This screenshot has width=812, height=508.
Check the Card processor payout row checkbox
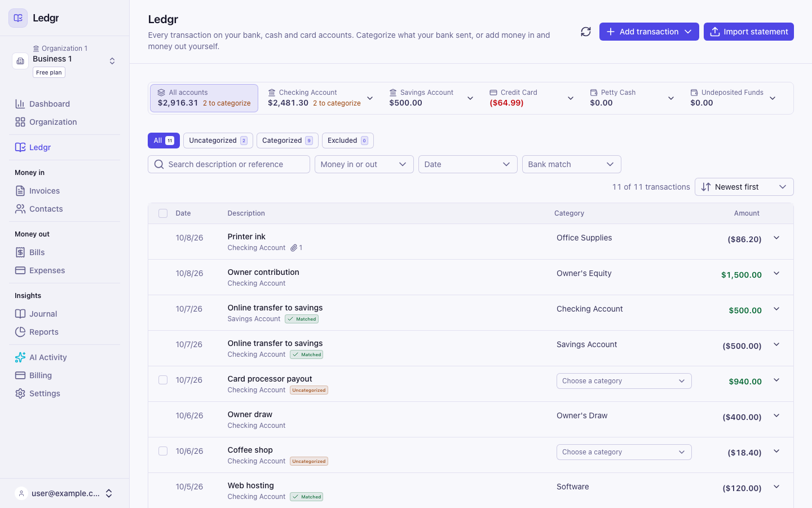click(163, 380)
